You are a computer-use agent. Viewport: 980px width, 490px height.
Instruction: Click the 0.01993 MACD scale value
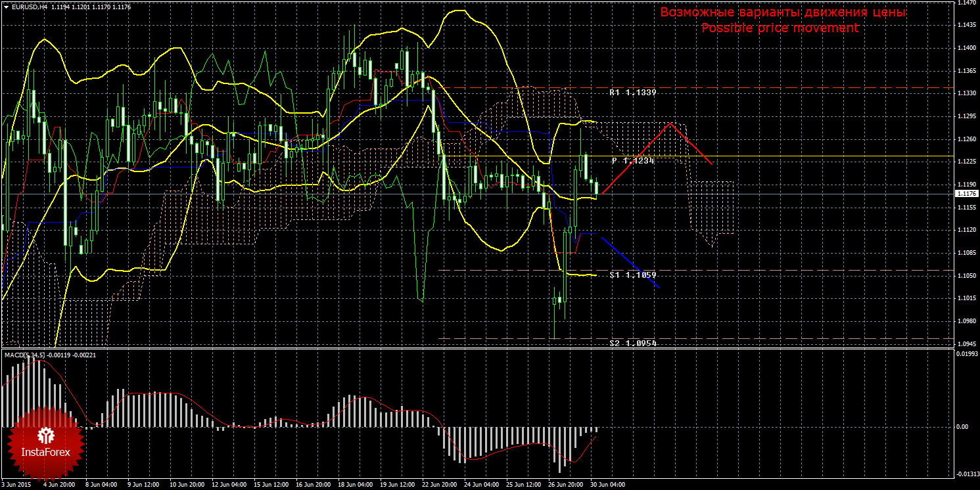click(965, 353)
